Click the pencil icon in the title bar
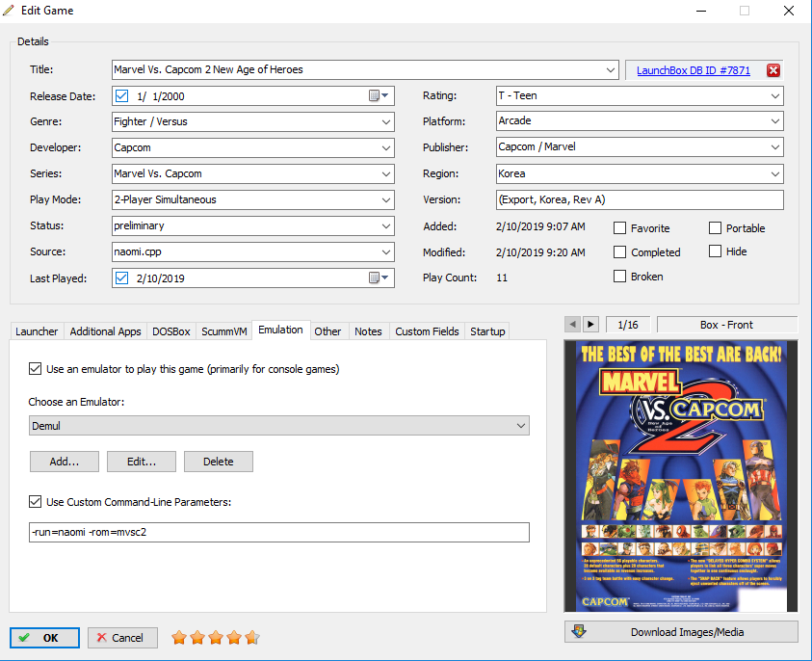This screenshot has width=812, height=661. [x=9, y=11]
